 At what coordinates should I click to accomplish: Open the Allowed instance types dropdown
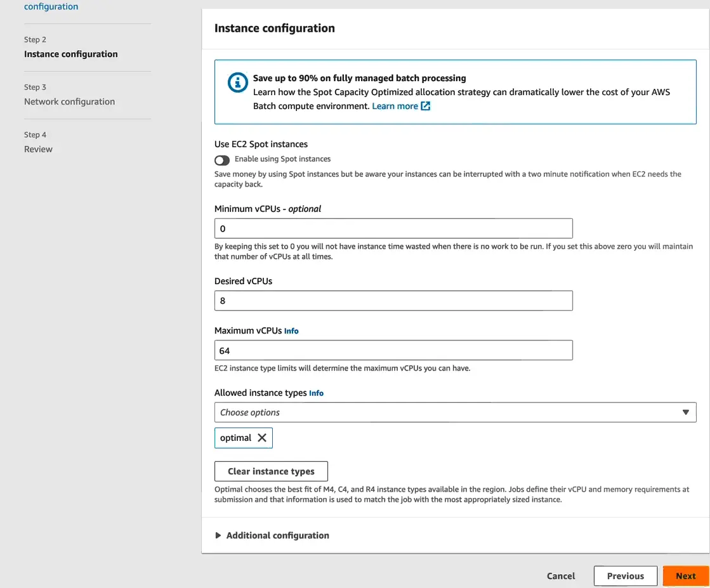455,412
